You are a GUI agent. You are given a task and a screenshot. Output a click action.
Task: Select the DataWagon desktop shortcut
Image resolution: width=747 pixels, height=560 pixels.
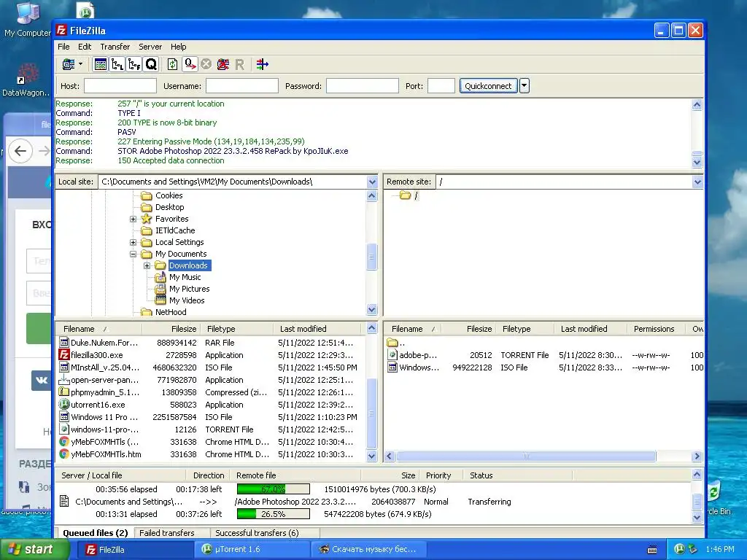pos(26,80)
